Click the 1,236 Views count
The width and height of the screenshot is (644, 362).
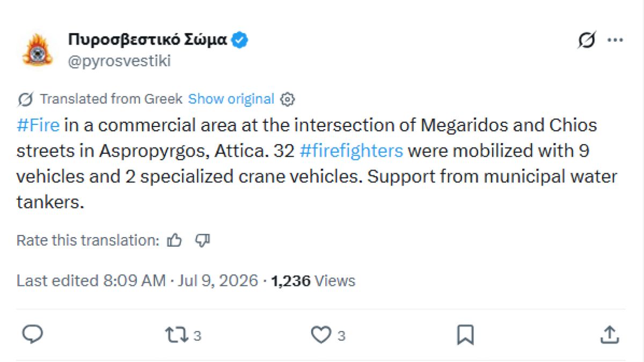pyautogui.click(x=313, y=281)
